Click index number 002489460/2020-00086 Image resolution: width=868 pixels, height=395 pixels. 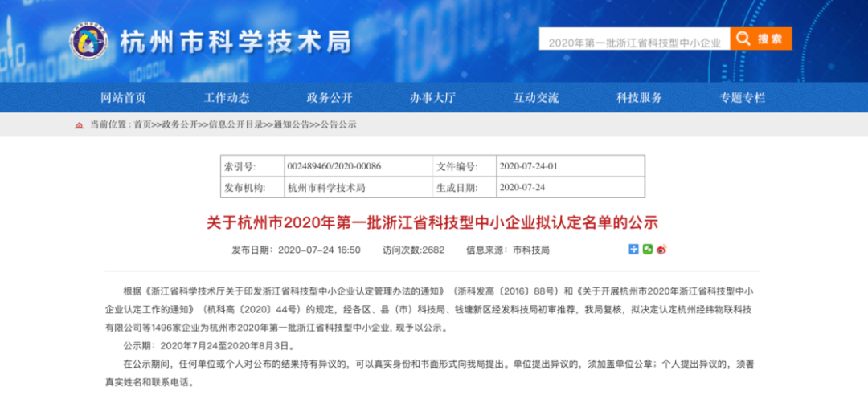click(334, 166)
